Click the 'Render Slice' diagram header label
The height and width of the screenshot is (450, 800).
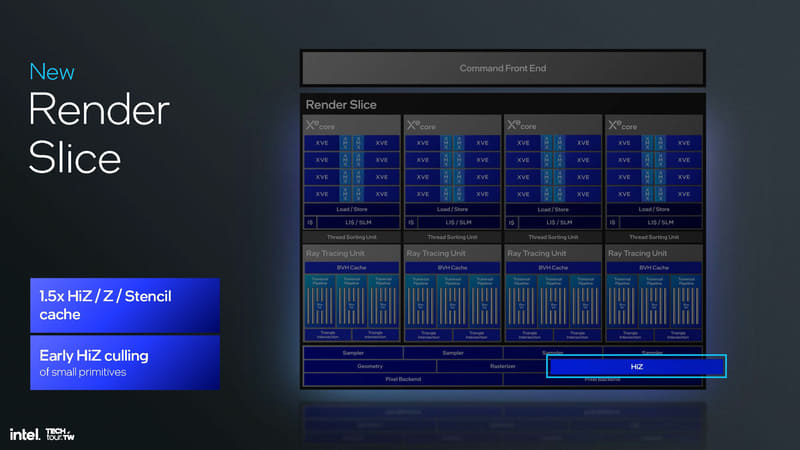coord(341,105)
